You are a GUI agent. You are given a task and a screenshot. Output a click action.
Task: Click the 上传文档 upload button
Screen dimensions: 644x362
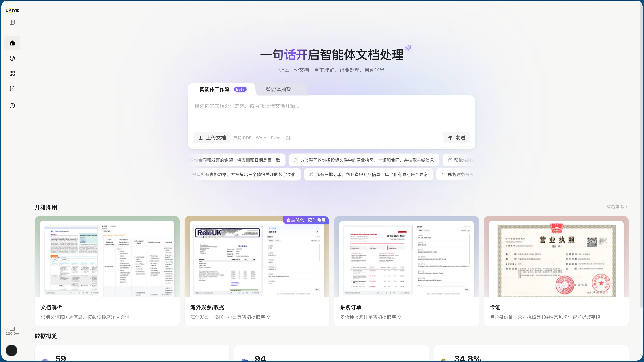click(x=212, y=138)
